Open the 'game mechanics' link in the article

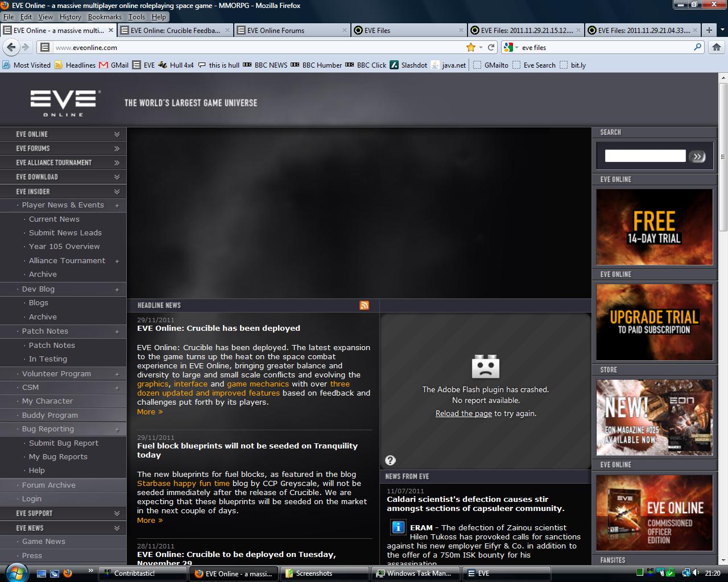coord(258,384)
